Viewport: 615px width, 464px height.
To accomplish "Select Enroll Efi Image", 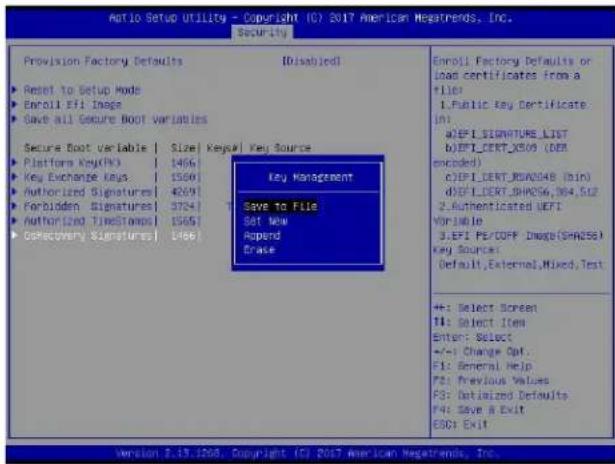I will pyautogui.click(x=73, y=105).
